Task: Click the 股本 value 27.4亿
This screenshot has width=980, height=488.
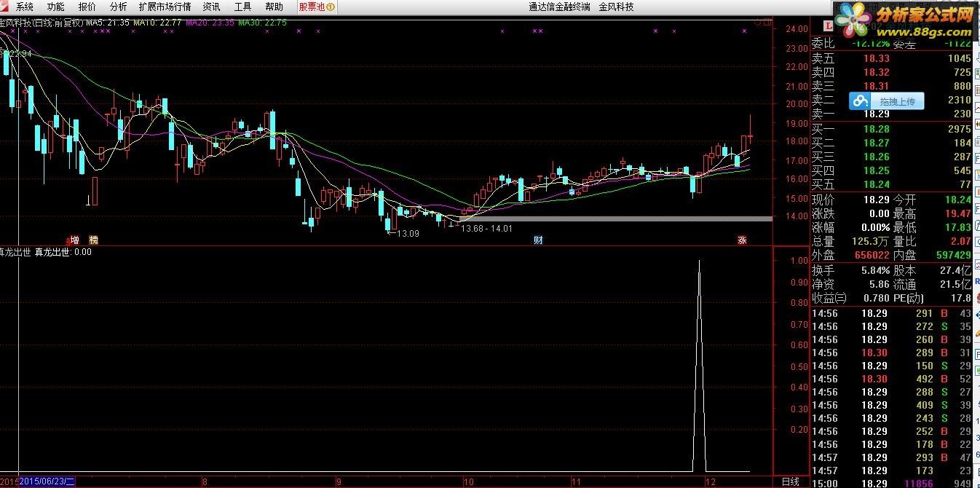Action: [x=956, y=270]
